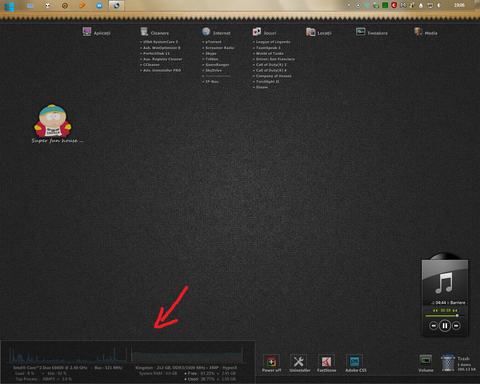Click the blue round taskbar icon
480x384 pixels.
point(99,6)
